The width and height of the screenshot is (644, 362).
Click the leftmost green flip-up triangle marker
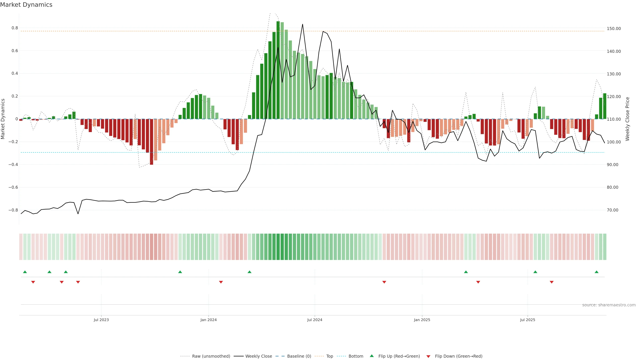[x=25, y=272]
